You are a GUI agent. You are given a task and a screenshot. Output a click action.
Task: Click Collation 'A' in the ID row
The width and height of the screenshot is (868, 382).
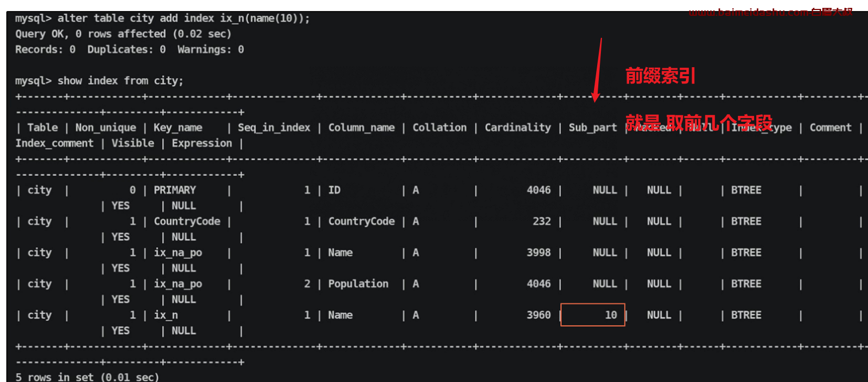416,190
